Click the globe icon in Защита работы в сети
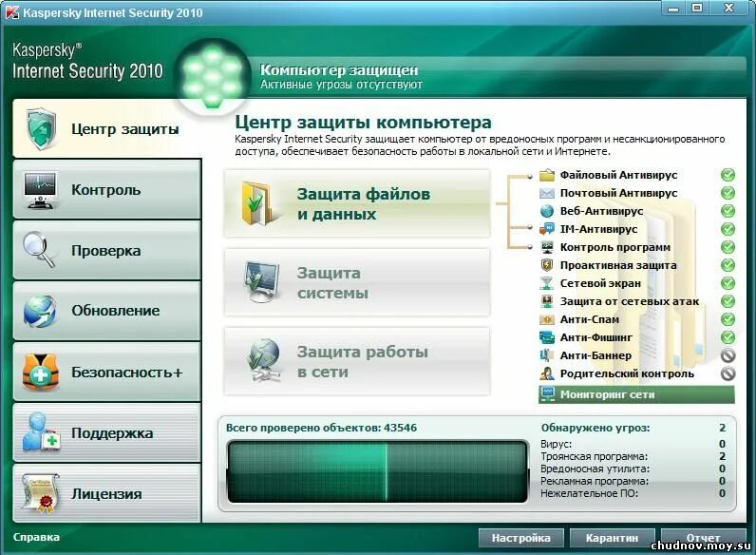Image resolution: width=756 pixels, height=555 pixels. point(263,360)
